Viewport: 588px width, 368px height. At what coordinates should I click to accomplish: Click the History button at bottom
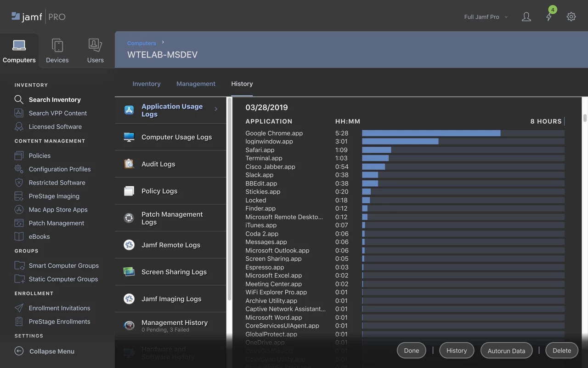tap(457, 351)
